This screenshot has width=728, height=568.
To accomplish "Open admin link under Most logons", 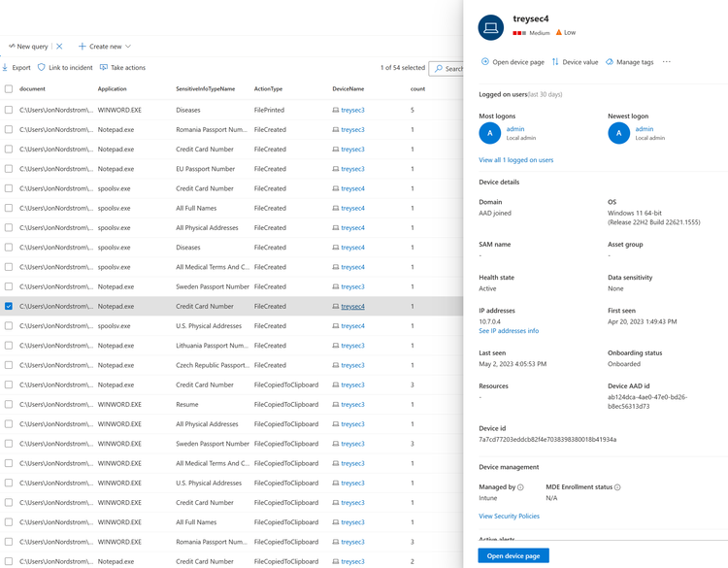I will 515,129.
